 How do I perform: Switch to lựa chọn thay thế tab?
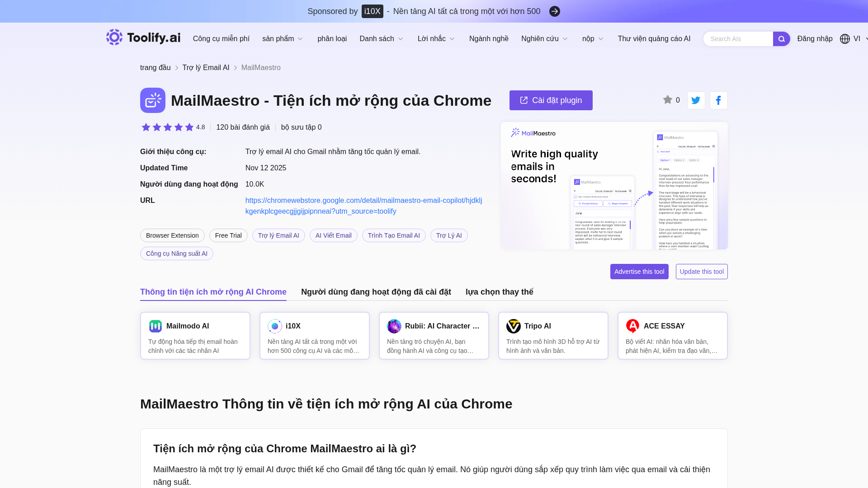(499, 292)
